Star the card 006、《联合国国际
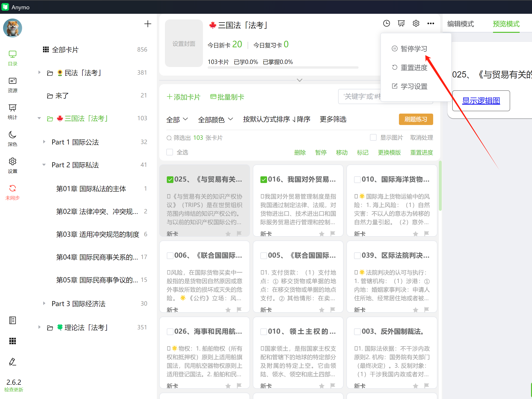 228,309
